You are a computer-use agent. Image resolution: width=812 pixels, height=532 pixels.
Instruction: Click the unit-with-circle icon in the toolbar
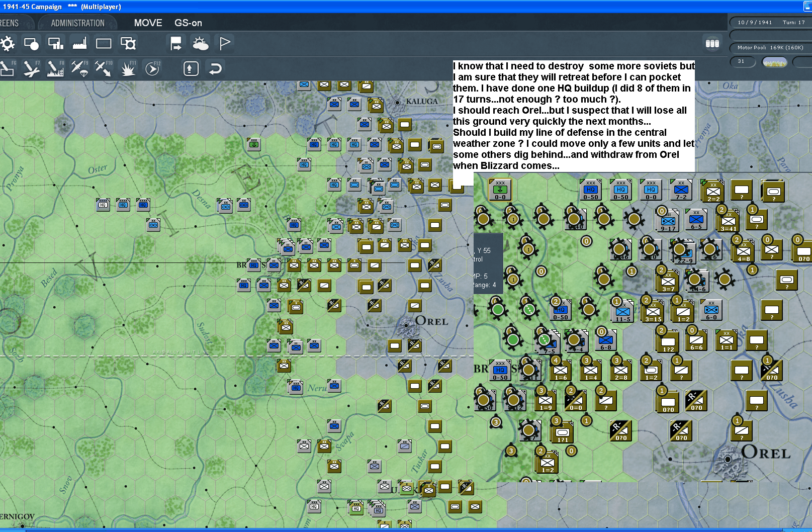coord(31,44)
